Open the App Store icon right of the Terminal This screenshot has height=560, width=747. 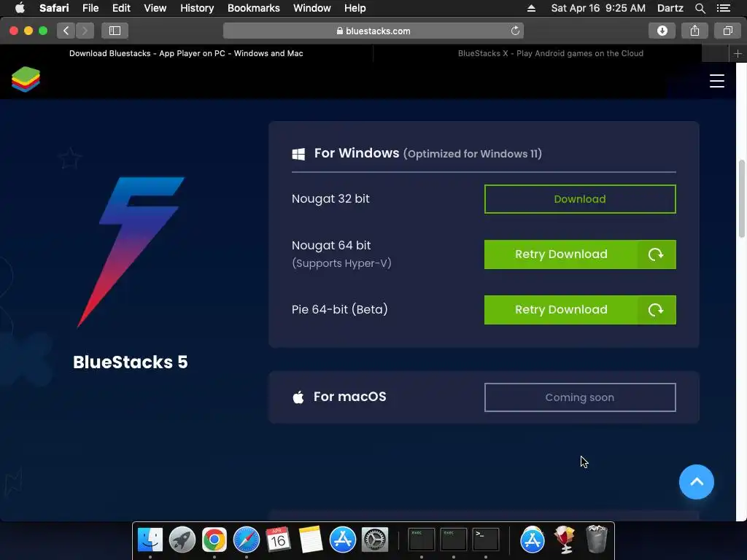pyautogui.click(x=532, y=540)
